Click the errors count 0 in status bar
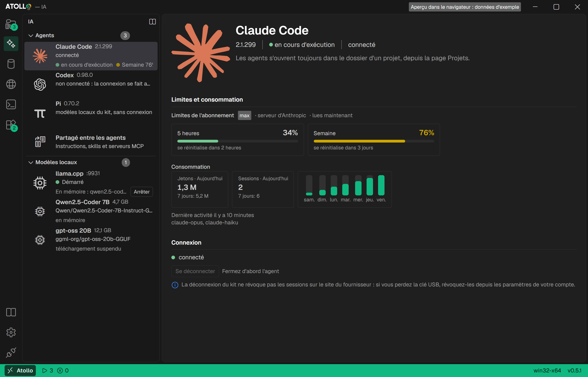The height and width of the screenshot is (377, 588). [x=63, y=370]
